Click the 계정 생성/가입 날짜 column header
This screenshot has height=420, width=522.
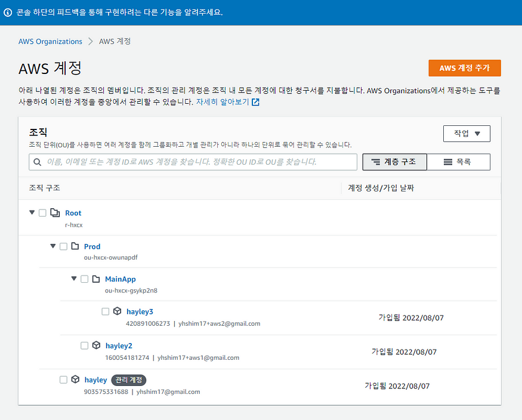point(381,188)
